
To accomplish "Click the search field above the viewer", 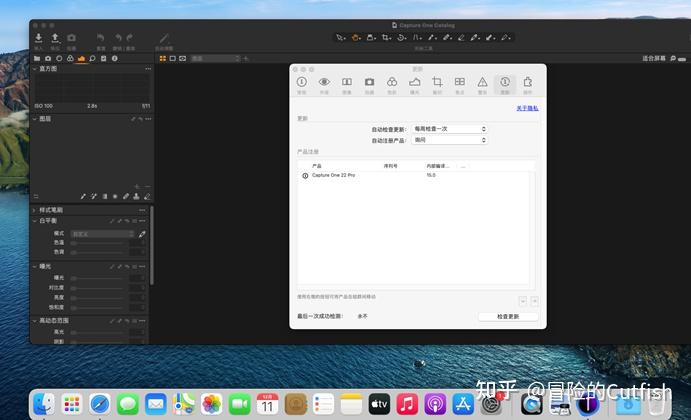I will 215,58.
